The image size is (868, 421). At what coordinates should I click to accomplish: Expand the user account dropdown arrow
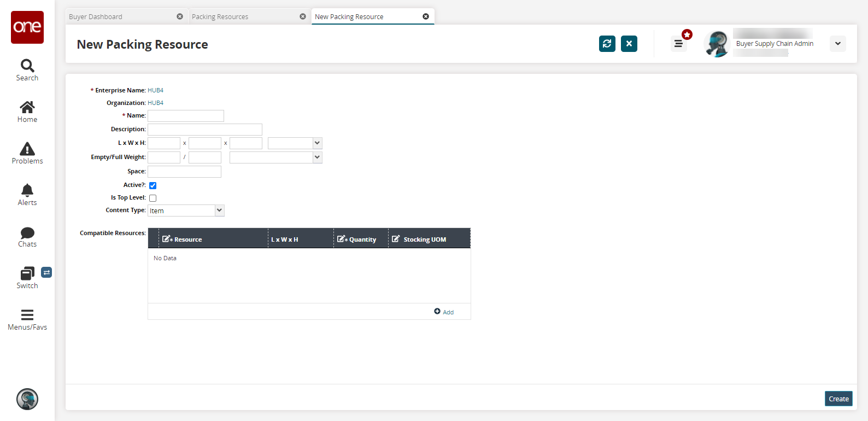(x=838, y=44)
